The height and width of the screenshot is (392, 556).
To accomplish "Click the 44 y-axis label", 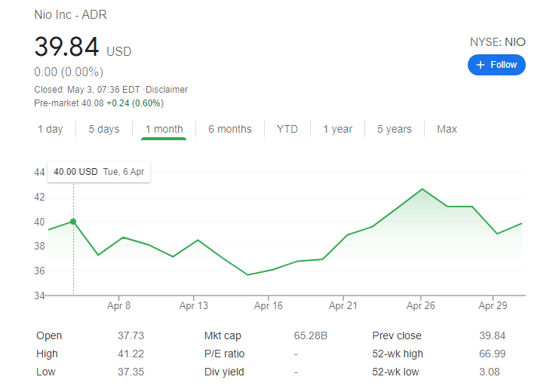I will [x=39, y=172].
